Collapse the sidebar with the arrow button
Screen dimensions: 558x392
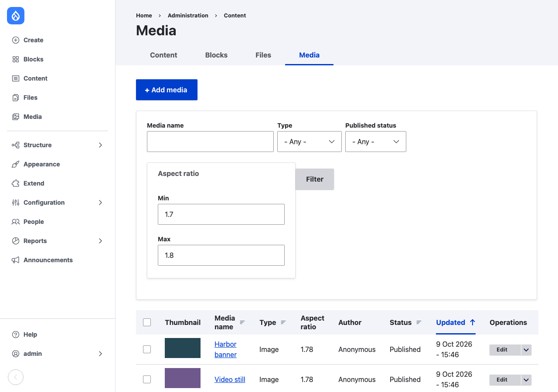pos(16,377)
